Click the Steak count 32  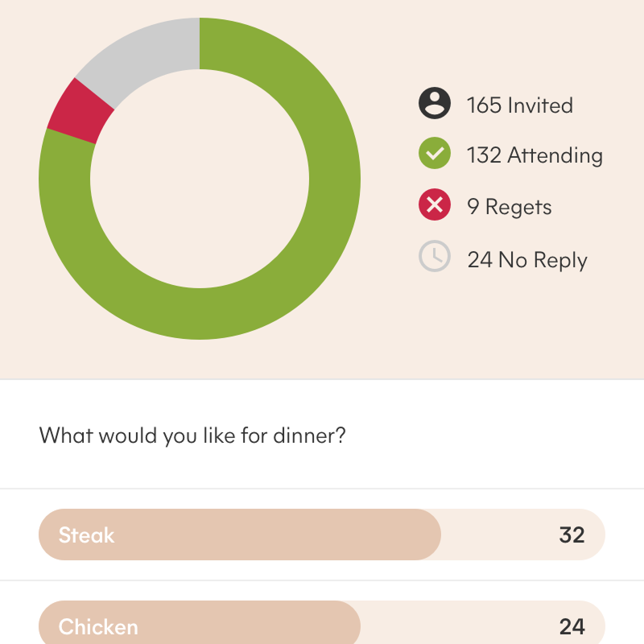coord(572,535)
